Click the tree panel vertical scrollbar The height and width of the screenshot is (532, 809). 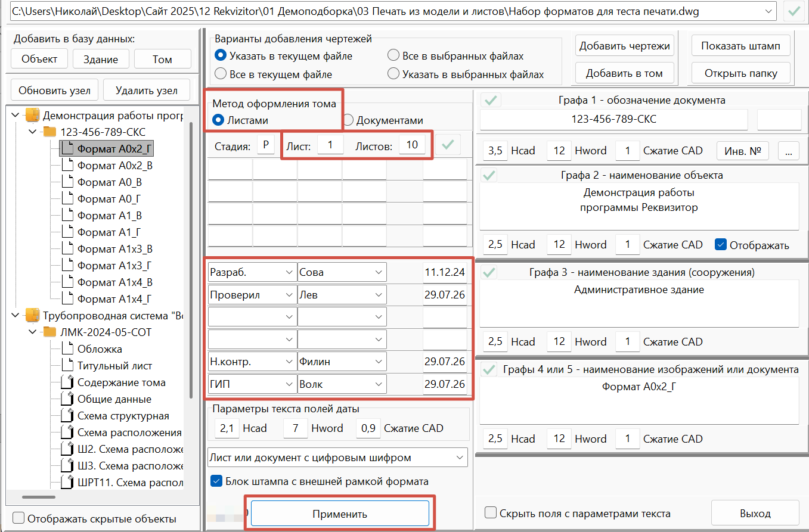click(191, 260)
